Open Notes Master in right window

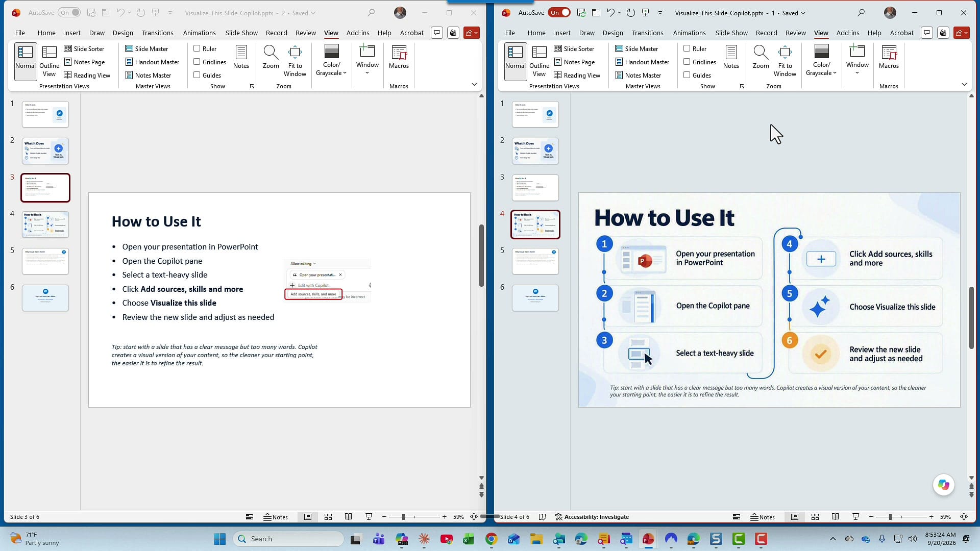pyautogui.click(x=638, y=75)
